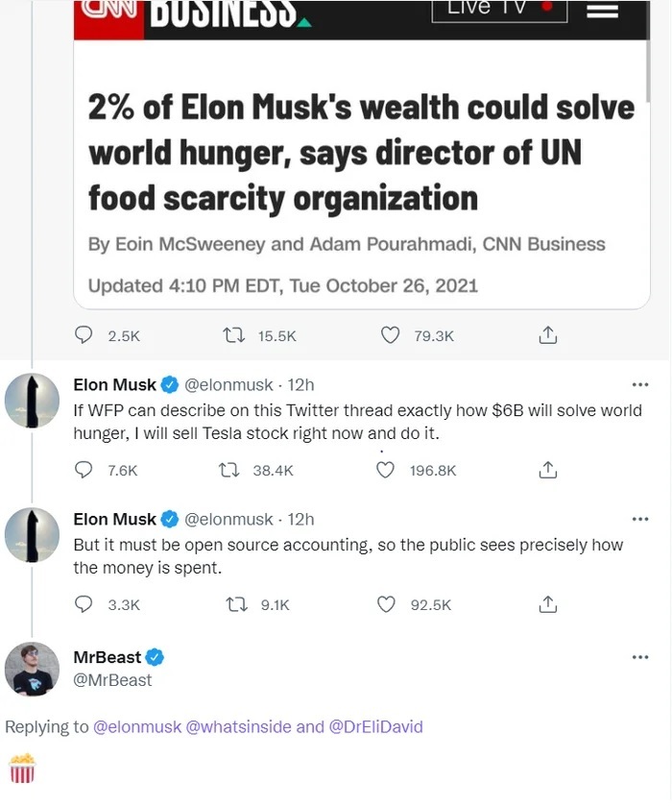Screen dimensions: 672x807
Task: Open the @DrEliDavid profile link
Action: point(375,727)
